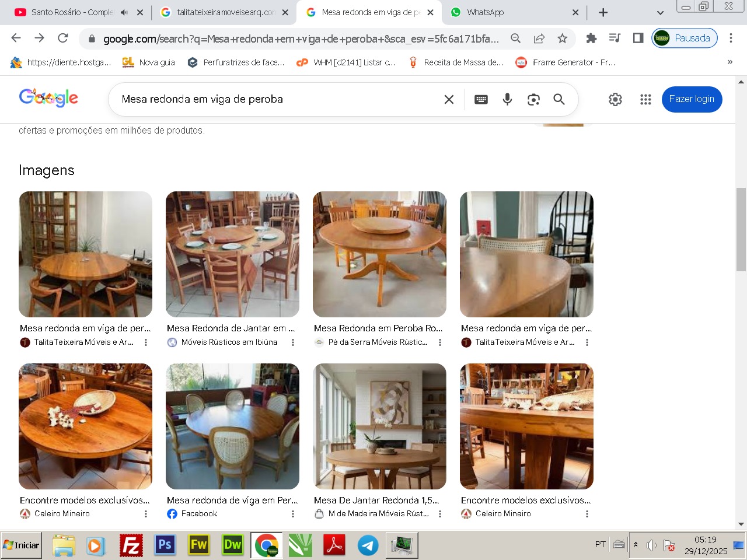Open the Chrome extensions puzzle icon

coord(591,38)
